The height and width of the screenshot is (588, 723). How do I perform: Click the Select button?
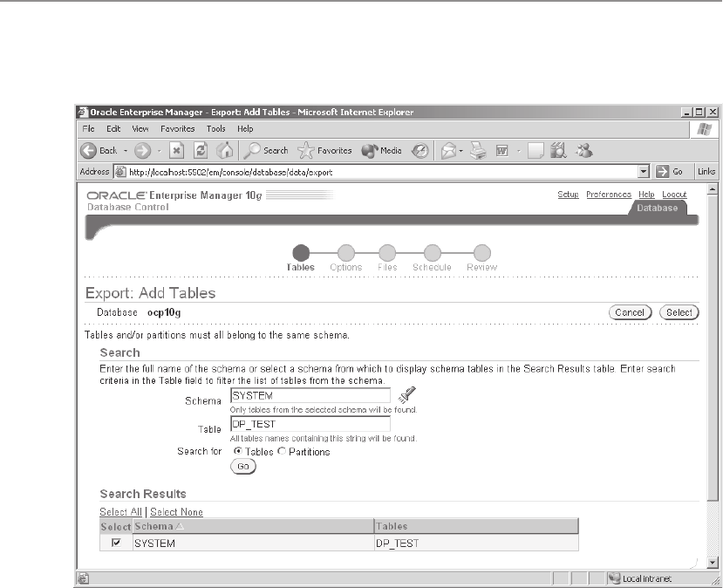(x=679, y=312)
